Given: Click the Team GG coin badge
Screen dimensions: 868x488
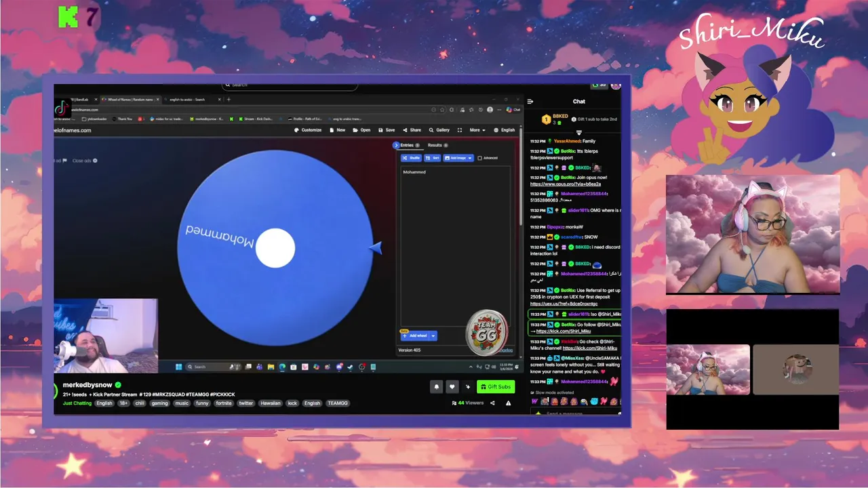Looking at the screenshot, I should pos(486,332).
